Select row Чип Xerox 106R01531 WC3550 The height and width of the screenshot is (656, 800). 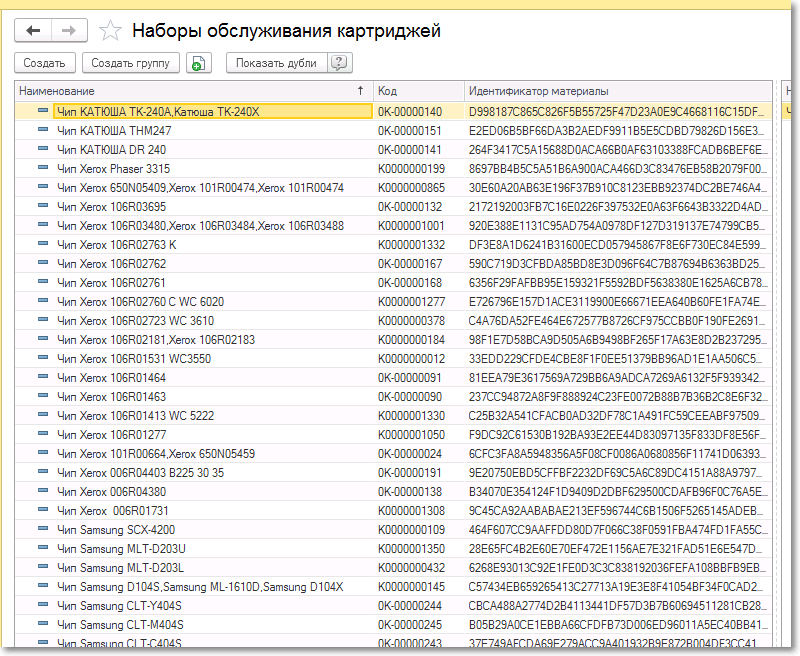click(x=134, y=358)
